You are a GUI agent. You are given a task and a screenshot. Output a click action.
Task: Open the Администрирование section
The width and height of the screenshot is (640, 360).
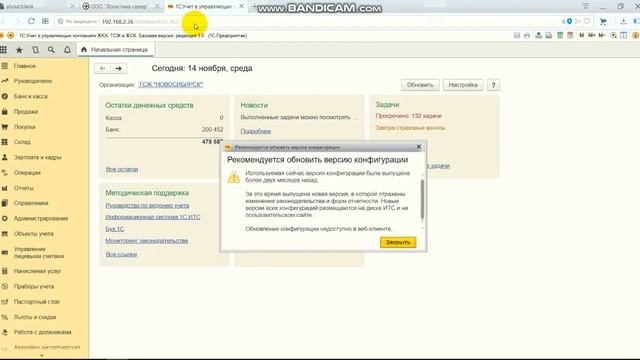click(x=41, y=218)
